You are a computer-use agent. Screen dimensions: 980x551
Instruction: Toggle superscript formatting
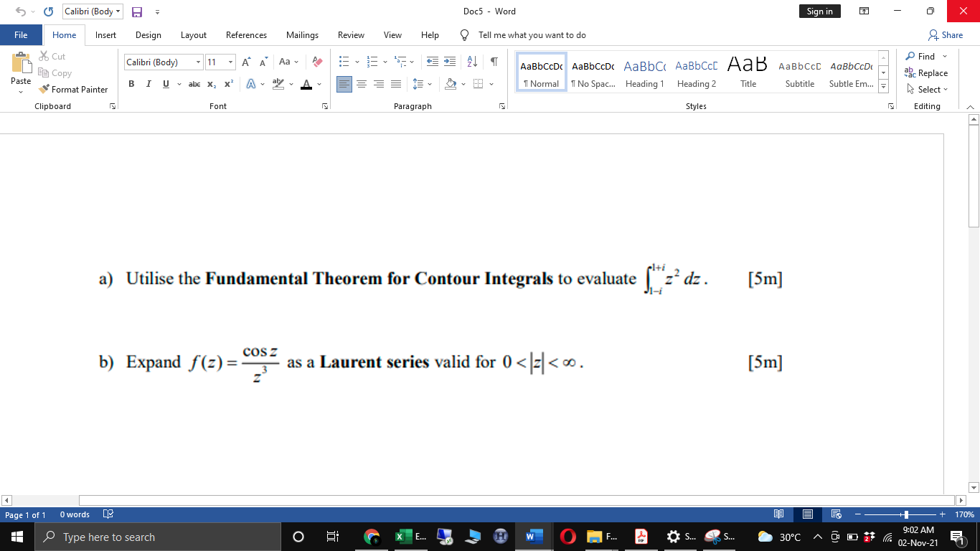[x=227, y=84]
